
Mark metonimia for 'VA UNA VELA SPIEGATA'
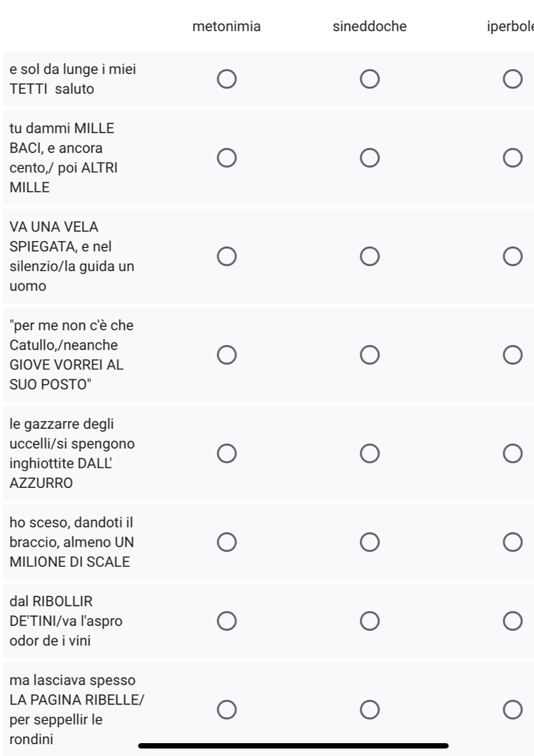pyautogui.click(x=227, y=256)
